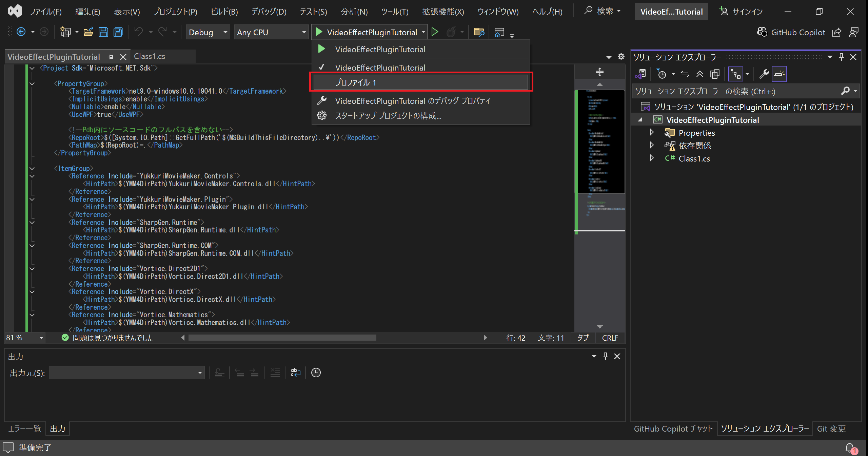Image resolution: width=868 pixels, height=456 pixels.
Task: Click the editor horizontal scrollbar thumb
Action: (x=282, y=338)
